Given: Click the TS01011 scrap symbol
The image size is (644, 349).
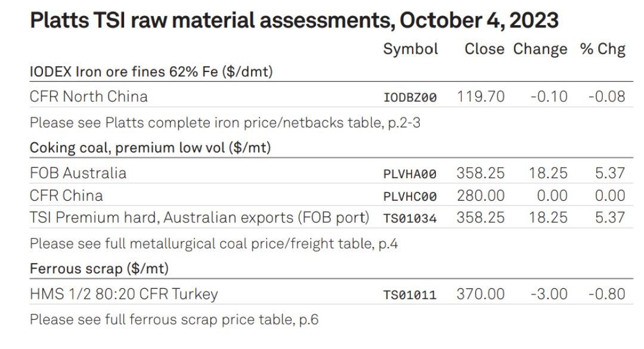Looking at the screenshot, I should click(x=410, y=295).
